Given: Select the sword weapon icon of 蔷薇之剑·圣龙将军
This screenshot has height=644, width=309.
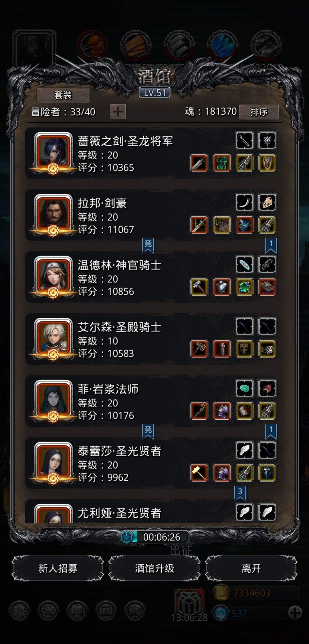Looking at the screenshot, I should [x=199, y=163].
